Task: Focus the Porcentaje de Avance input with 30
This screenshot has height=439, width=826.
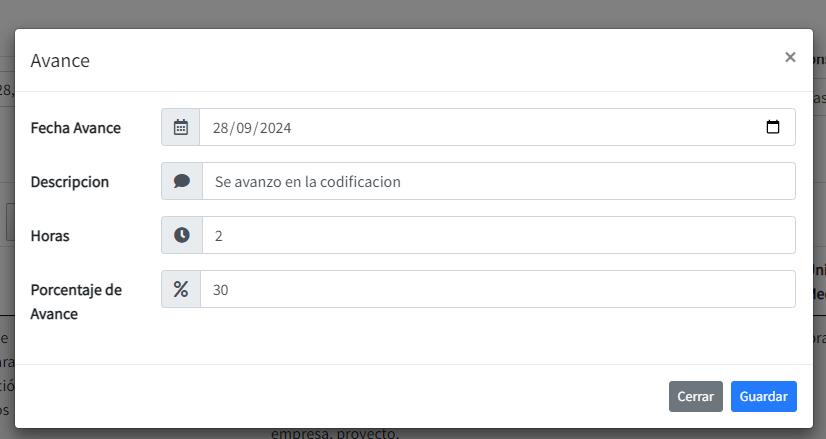Action: point(498,289)
